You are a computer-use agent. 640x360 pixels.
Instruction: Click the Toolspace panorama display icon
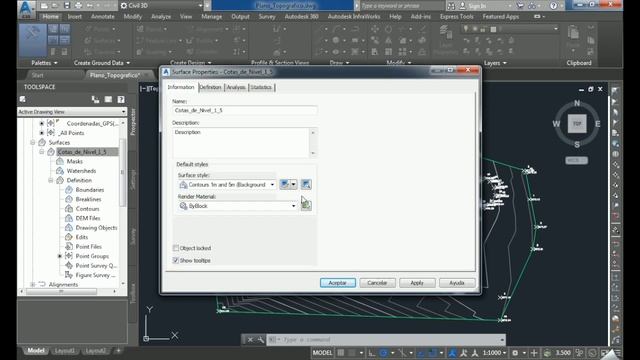coord(108,99)
